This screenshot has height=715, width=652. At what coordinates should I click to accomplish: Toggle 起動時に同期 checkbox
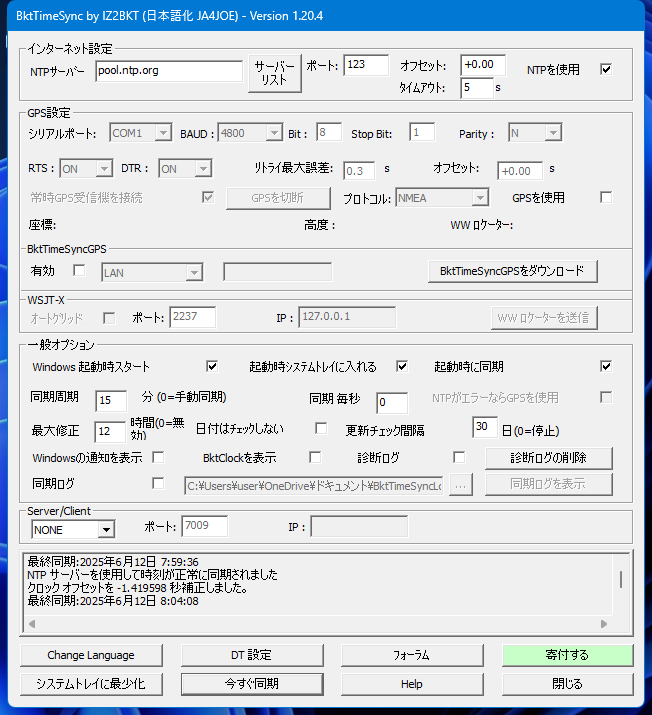coord(605,366)
